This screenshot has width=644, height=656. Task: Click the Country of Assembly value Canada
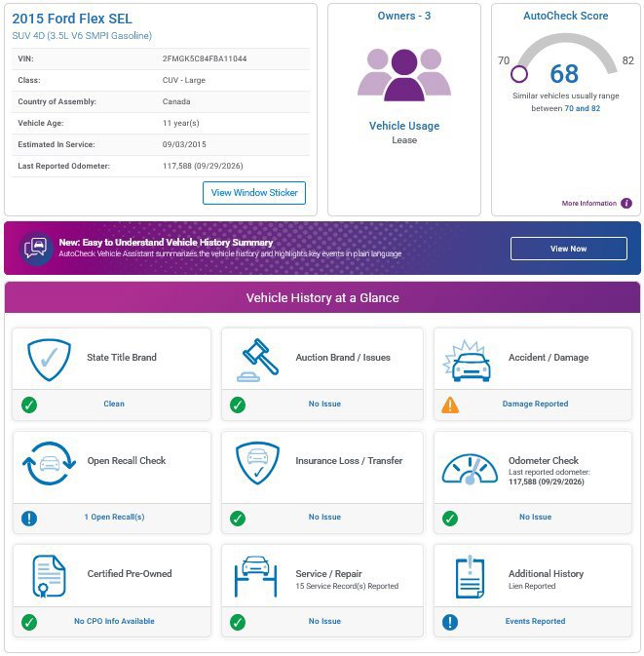pos(176,101)
